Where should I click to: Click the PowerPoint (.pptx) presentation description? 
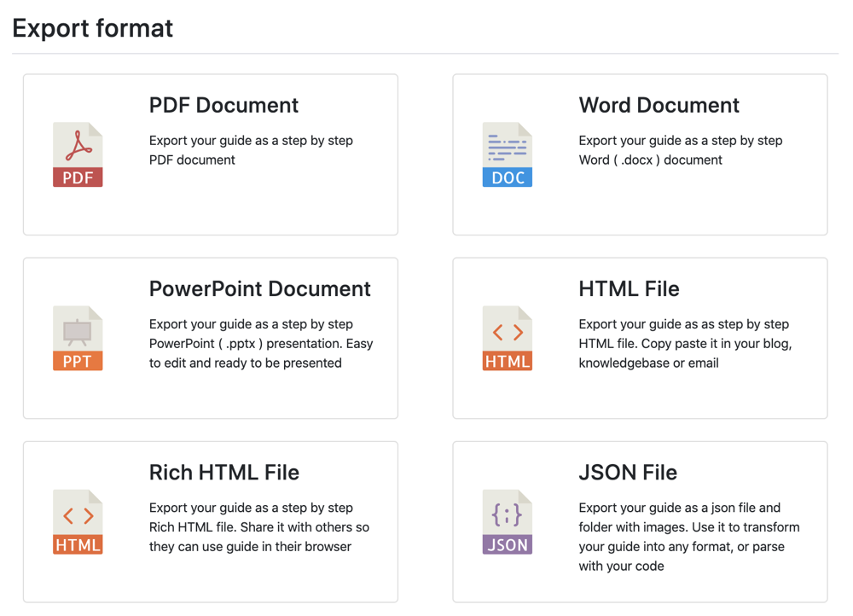click(x=261, y=343)
